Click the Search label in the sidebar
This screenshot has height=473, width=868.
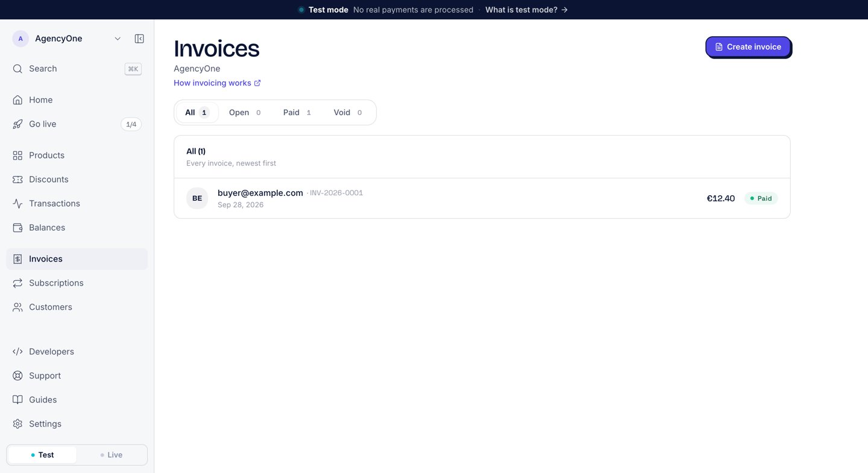(43, 69)
